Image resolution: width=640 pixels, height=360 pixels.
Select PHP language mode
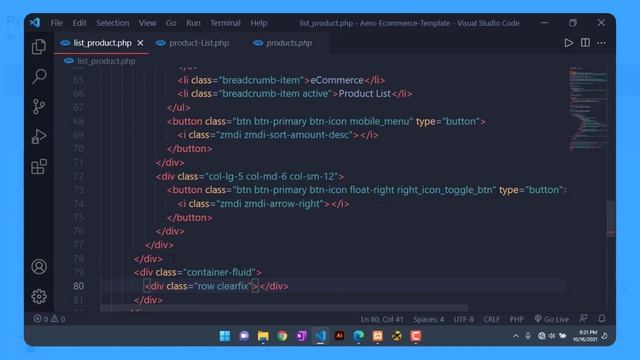[516, 319]
